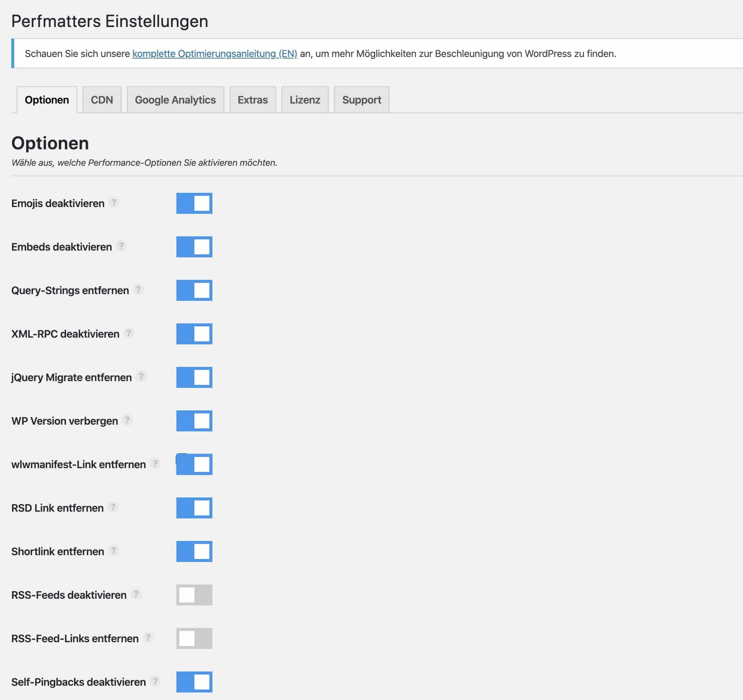Toggle Shortlink entfernen switch
The width and height of the screenshot is (743, 700).
coord(194,551)
